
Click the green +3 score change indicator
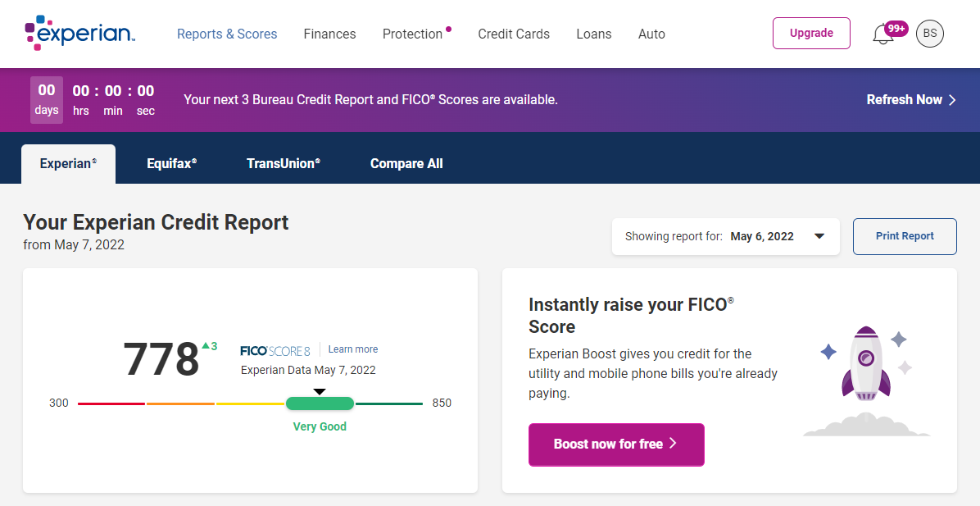pyautogui.click(x=210, y=346)
